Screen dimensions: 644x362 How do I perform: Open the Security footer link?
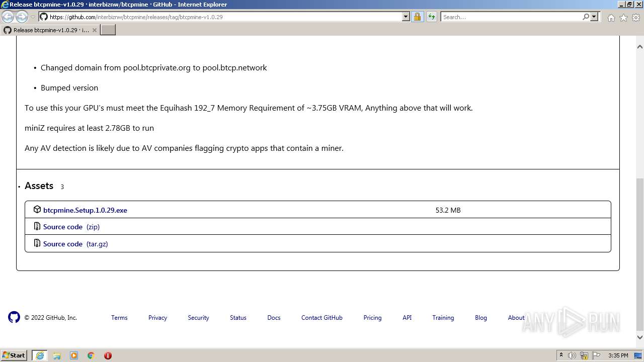198,318
